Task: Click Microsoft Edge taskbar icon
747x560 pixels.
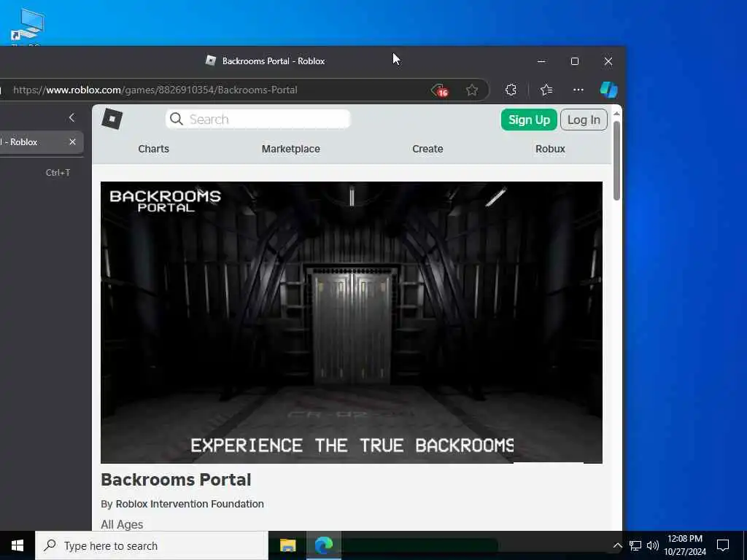Action: point(324,545)
